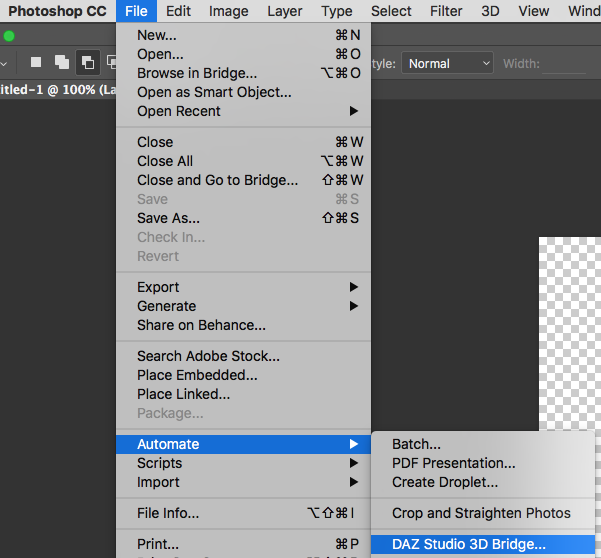Viewport: 601px width, 558px height.
Task: Expand the Export submenu
Action: (243, 287)
